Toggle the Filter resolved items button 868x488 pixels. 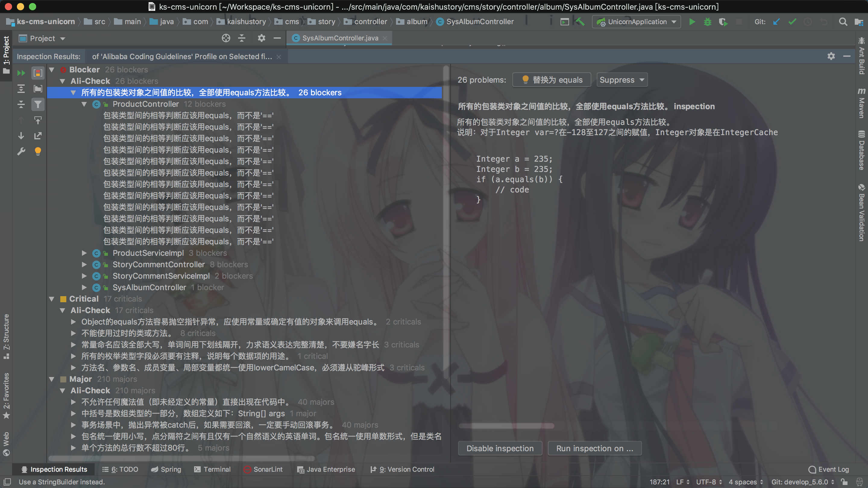point(38,105)
